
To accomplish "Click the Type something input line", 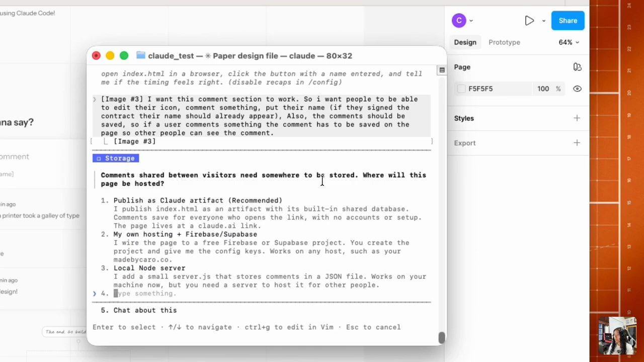I will click(145, 293).
